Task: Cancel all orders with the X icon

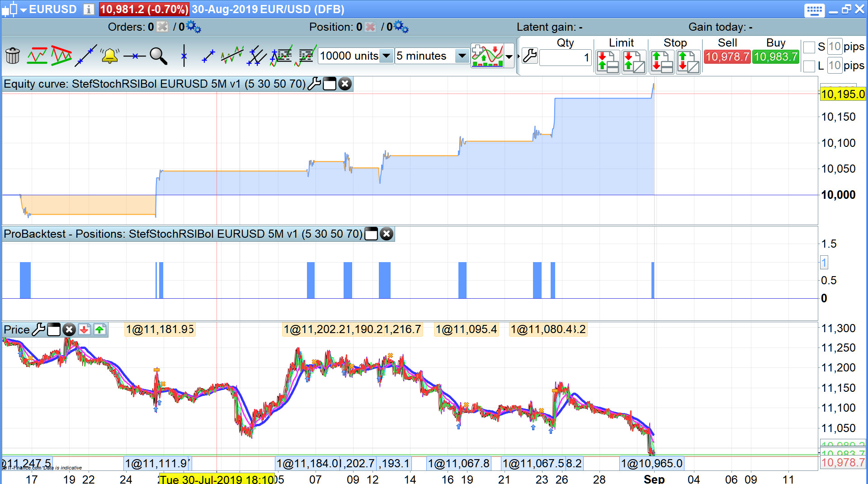Action: point(162,27)
